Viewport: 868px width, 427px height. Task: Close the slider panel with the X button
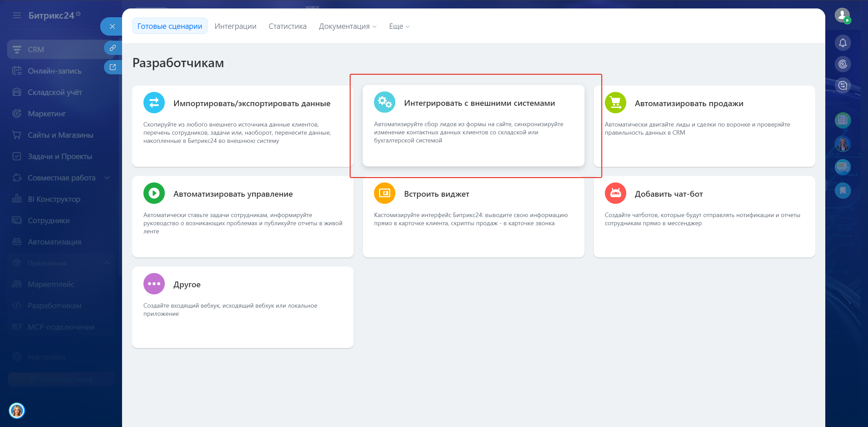(112, 26)
